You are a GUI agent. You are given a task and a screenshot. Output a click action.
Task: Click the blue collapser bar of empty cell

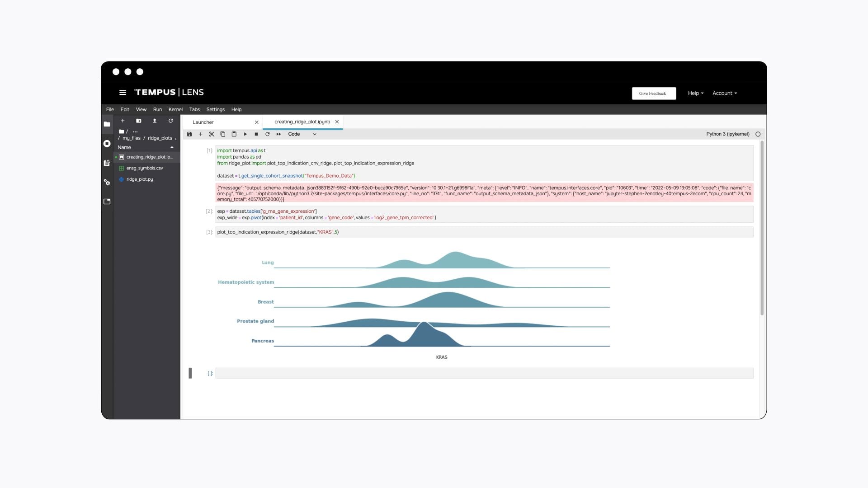[190, 373]
